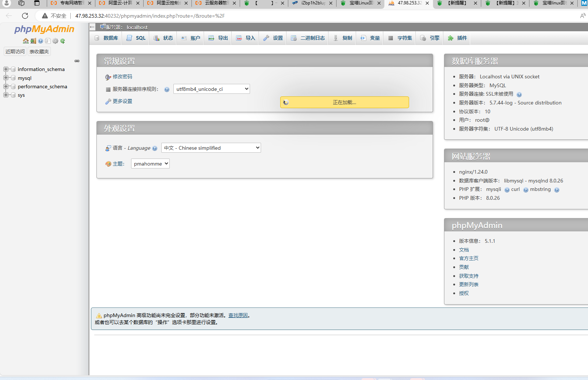Refresh the browser page
The height and width of the screenshot is (380, 588).
click(x=25, y=15)
